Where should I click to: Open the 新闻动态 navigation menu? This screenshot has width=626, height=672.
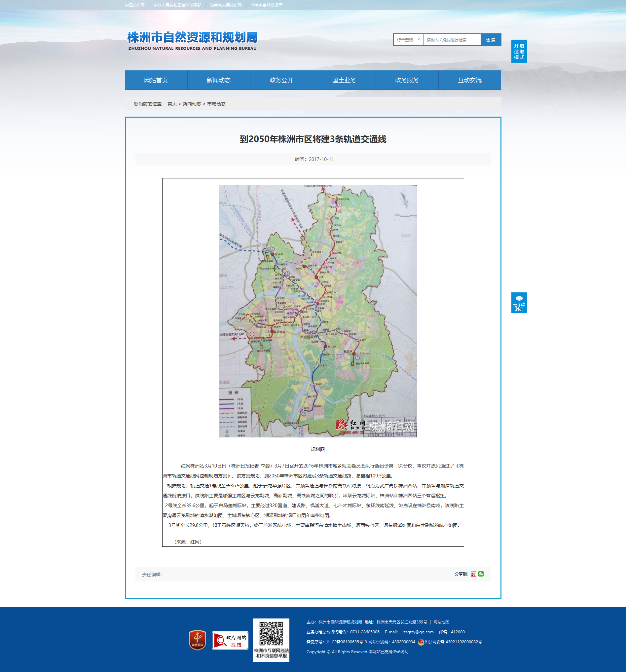point(219,80)
